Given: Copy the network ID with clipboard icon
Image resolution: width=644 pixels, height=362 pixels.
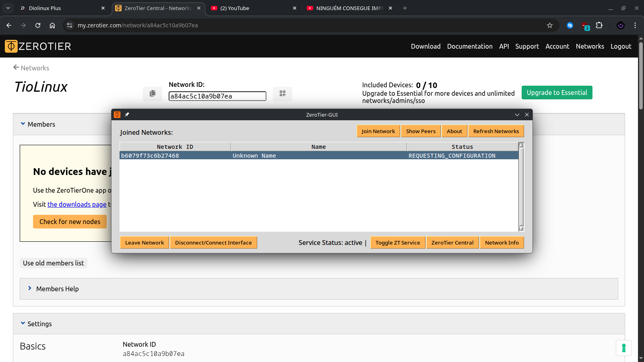Looking at the screenshot, I should 153,94.
